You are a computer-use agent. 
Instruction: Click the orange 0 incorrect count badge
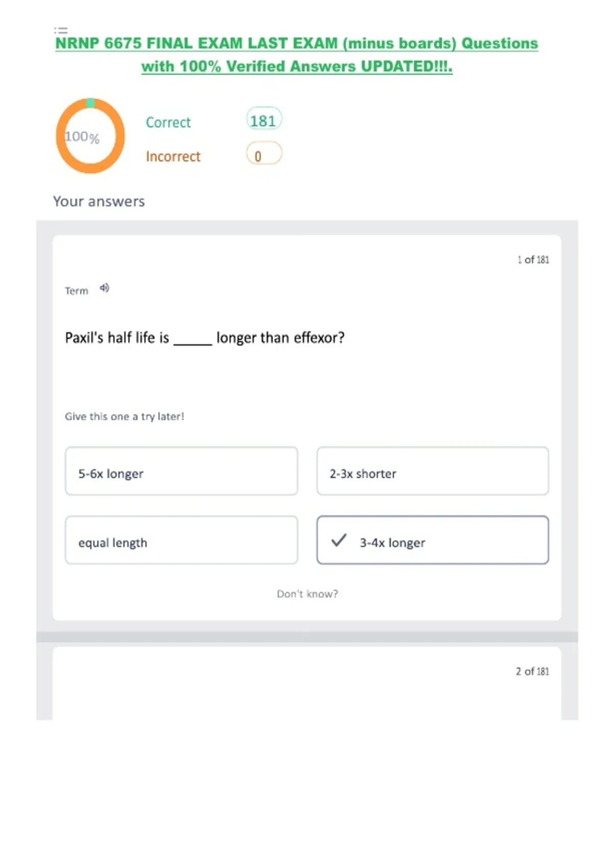pos(264,154)
